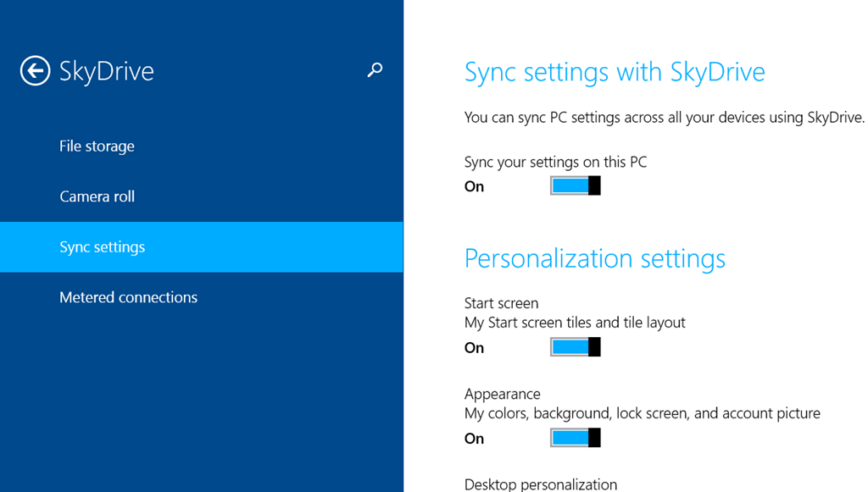Disable the Appearance sync toggle
868x492 pixels.
click(576, 438)
